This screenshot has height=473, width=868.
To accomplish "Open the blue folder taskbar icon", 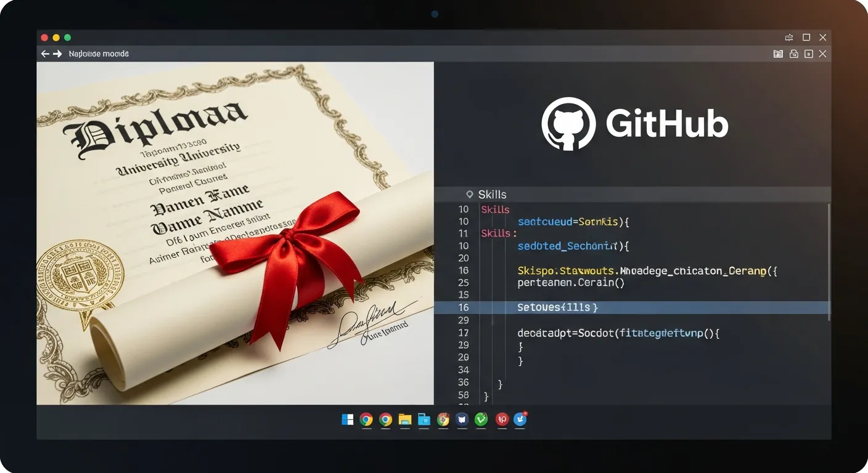I will point(424,419).
